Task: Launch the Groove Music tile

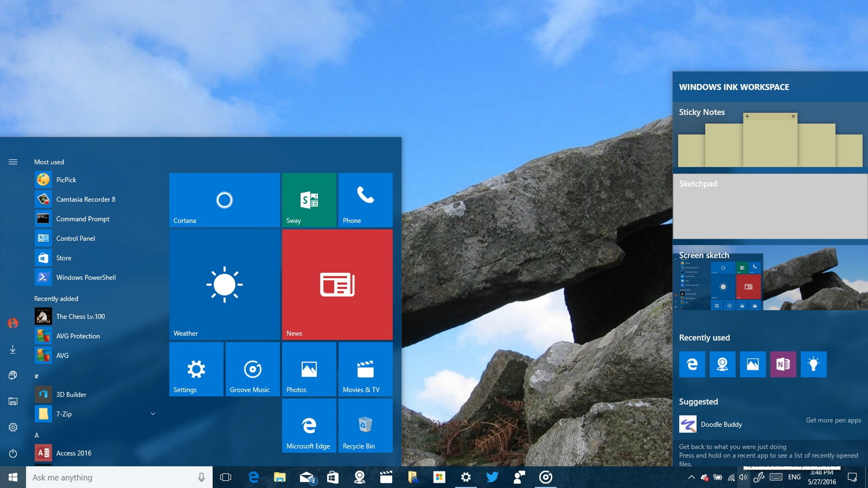Action: click(253, 369)
